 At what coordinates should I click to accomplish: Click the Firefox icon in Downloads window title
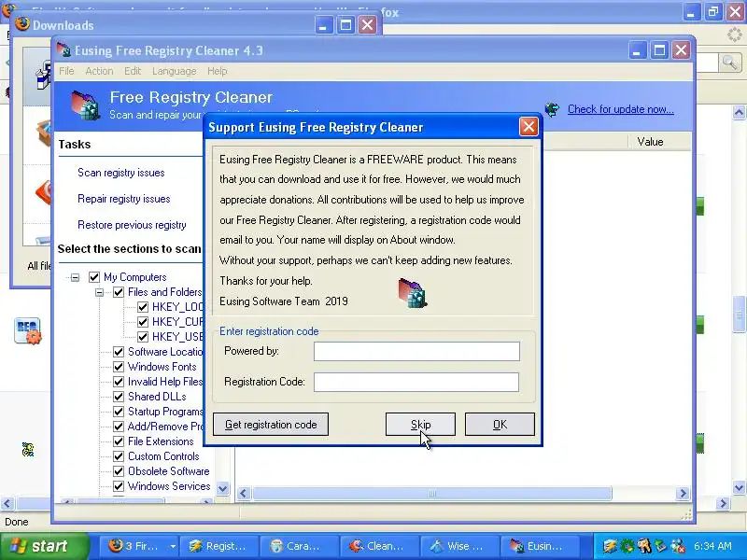(x=21, y=24)
